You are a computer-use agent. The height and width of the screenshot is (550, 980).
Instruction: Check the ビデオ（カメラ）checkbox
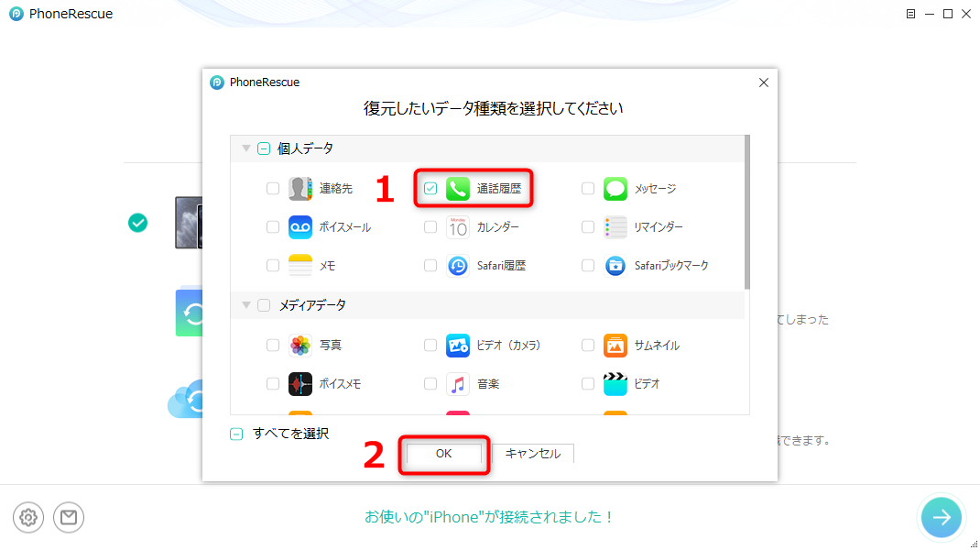[x=430, y=345]
